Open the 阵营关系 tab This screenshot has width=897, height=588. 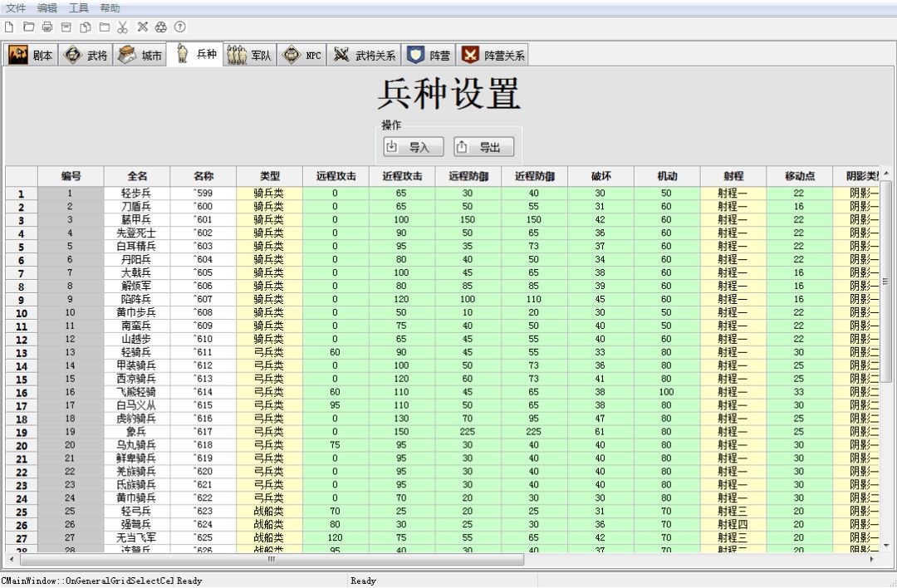[493, 56]
